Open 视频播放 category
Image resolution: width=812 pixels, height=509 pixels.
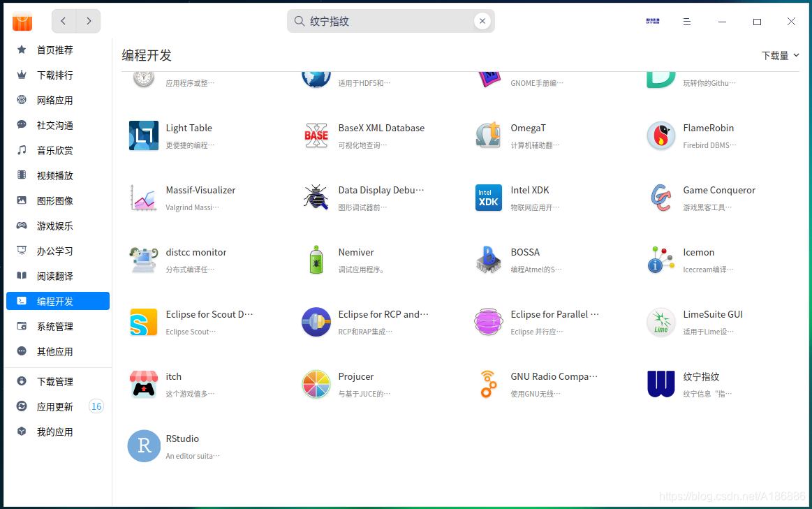click(x=58, y=176)
